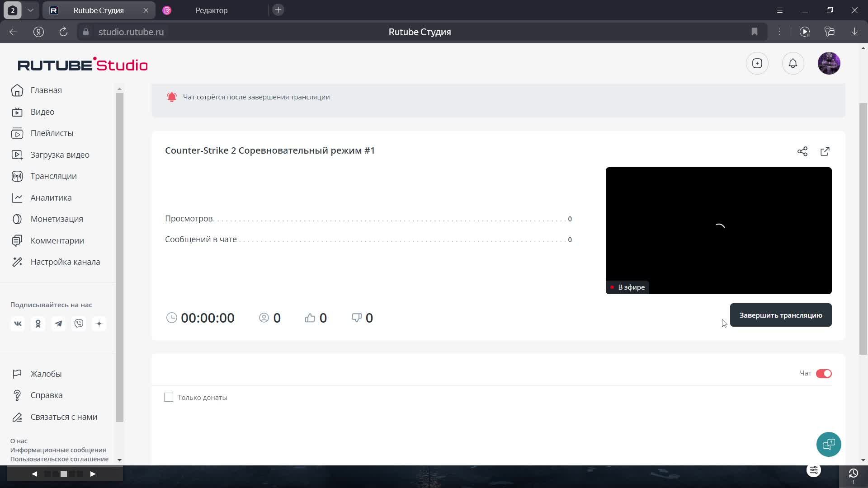Visit the Telegram social icon

[58, 324]
